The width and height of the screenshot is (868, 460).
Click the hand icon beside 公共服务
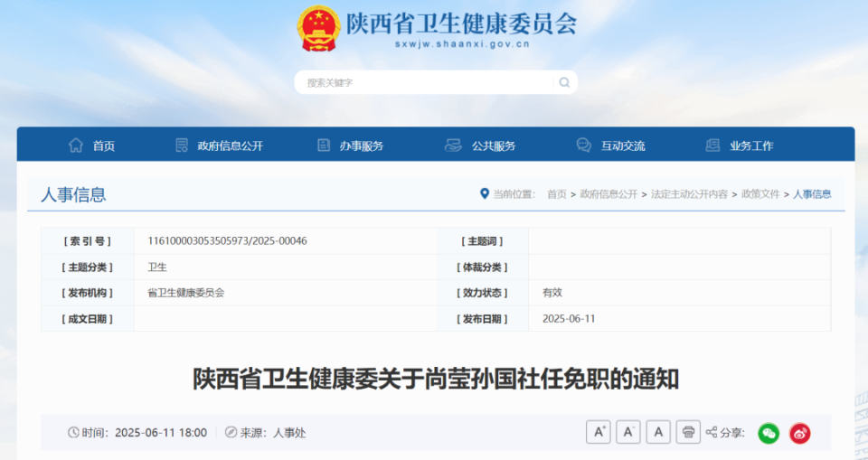click(x=453, y=145)
